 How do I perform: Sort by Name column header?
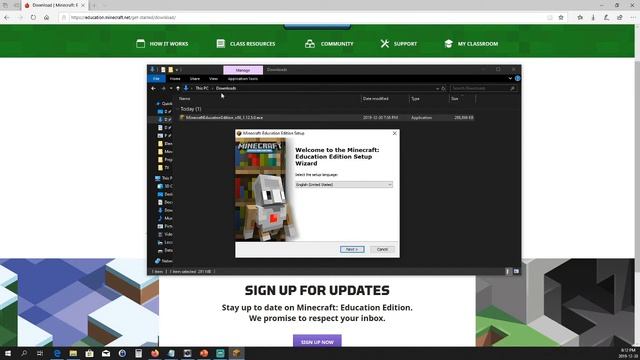(x=184, y=99)
